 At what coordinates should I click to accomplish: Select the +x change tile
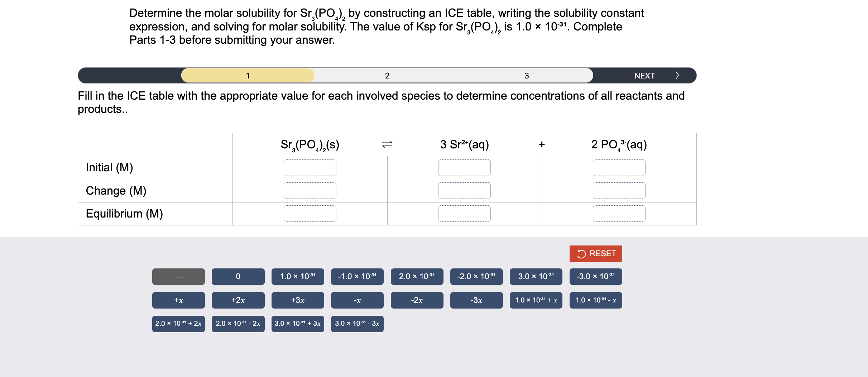pos(178,300)
